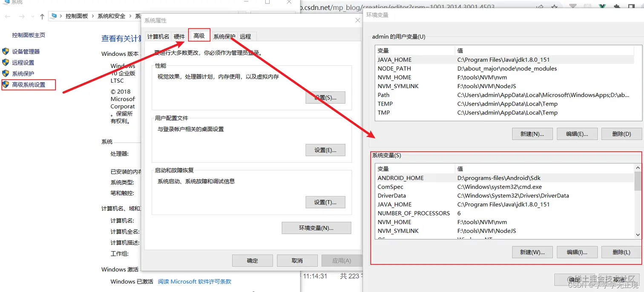Click 删除(L) for system variables
Image resolution: width=644 pixels, height=292 pixels.
pos(621,252)
